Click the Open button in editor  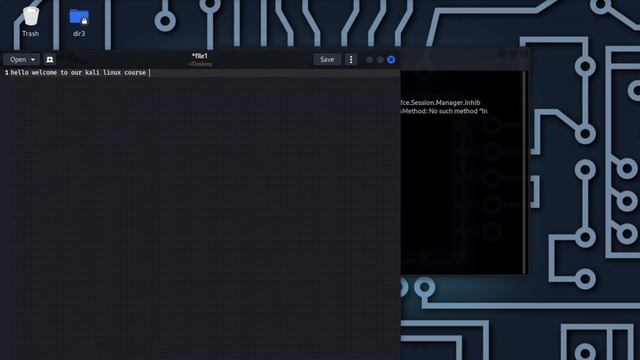click(x=18, y=60)
